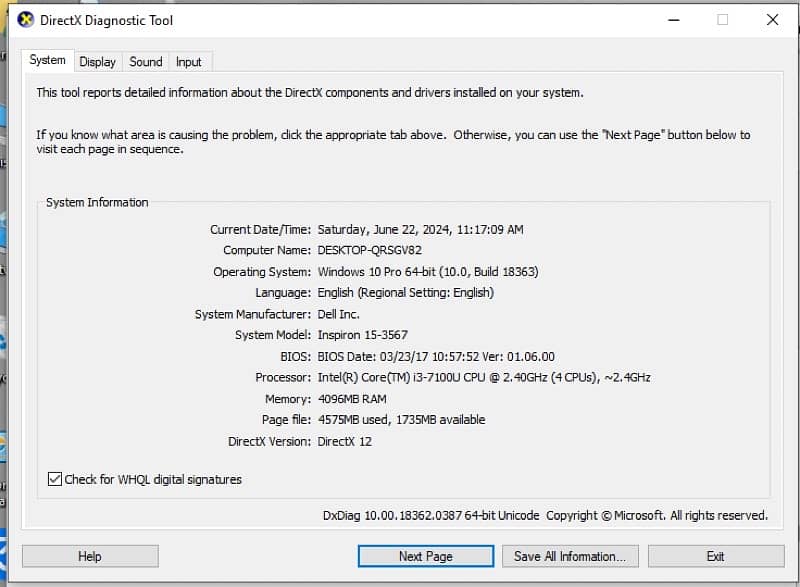Click the Next Page button
800x587 pixels.
pos(425,556)
